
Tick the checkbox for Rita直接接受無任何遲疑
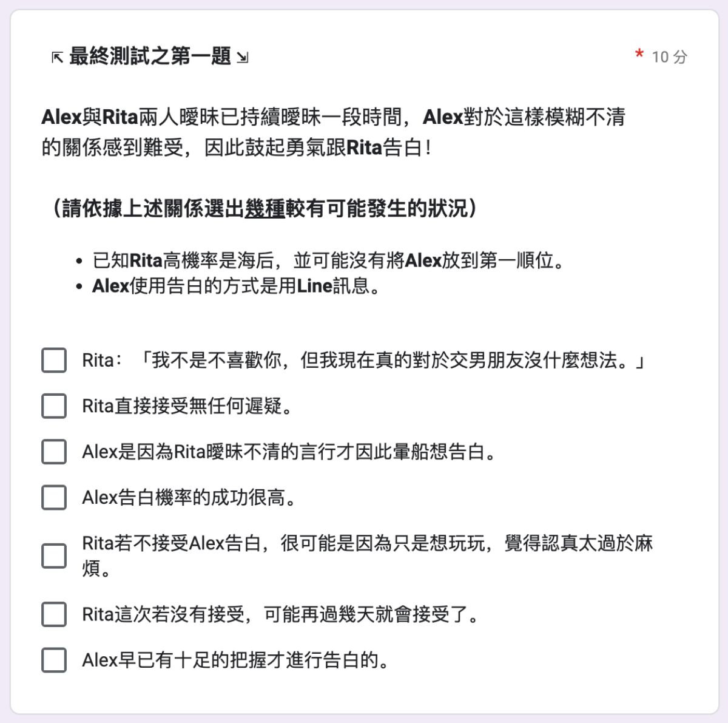54,406
